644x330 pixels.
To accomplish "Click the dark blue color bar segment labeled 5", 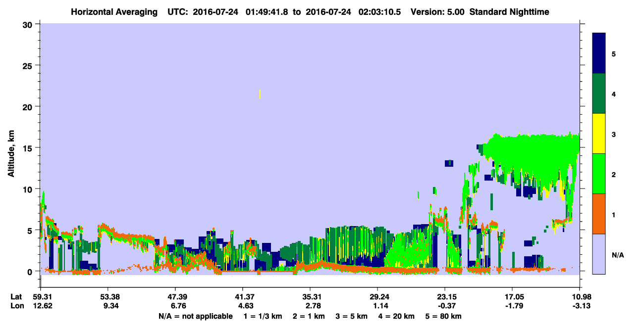I will pyautogui.click(x=599, y=53).
